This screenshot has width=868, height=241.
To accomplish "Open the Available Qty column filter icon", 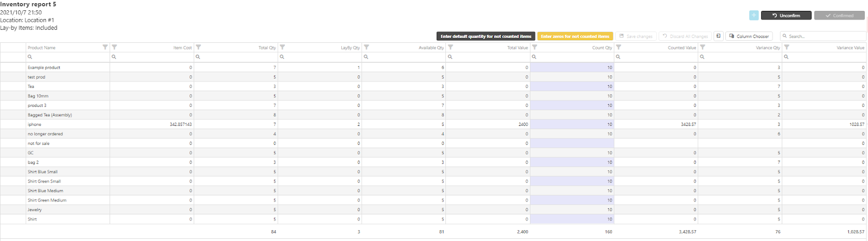I will pos(367,47).
